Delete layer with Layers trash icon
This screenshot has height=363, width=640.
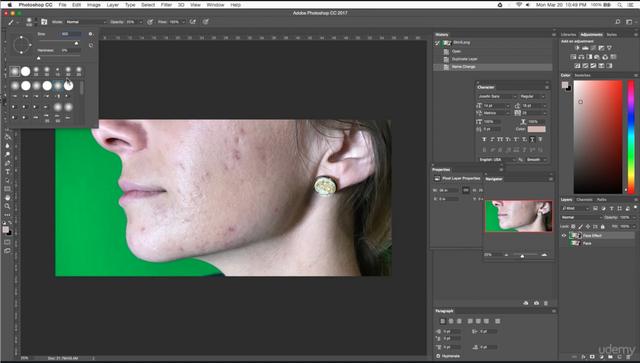coord(629,357)
